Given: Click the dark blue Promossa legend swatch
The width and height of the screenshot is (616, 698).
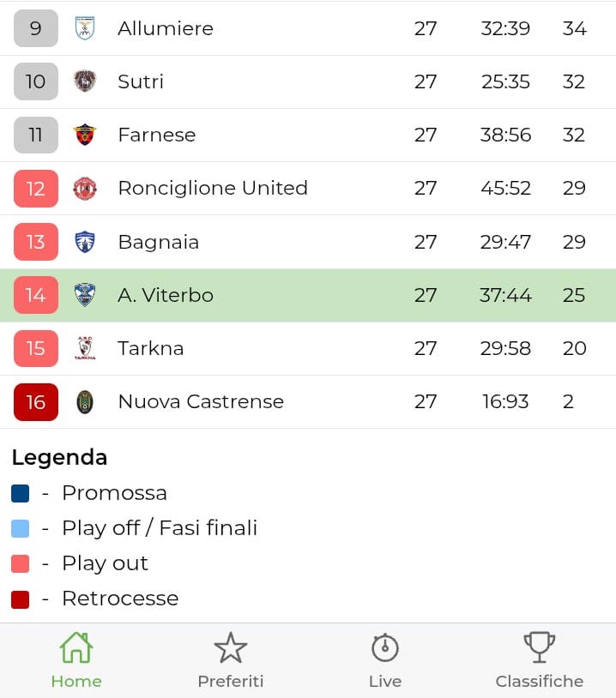Looking at the screenshot, I should click(21, 494).
